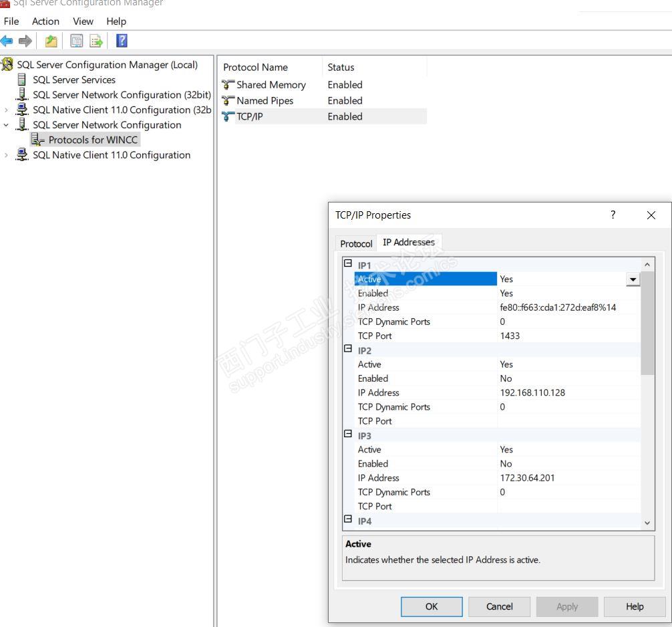672x627 pixels.
Task: Click the Apply button
Action: pos(567,606)
